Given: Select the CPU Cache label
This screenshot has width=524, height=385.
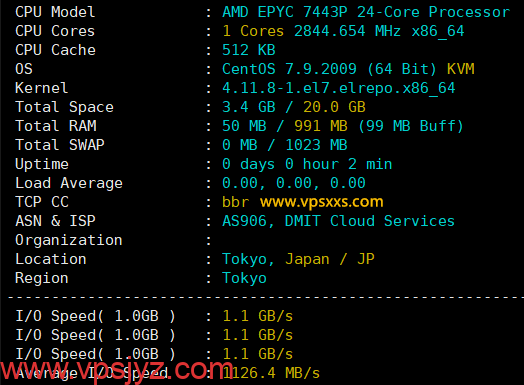Looking at the screenshot, I should coord(55,50).
